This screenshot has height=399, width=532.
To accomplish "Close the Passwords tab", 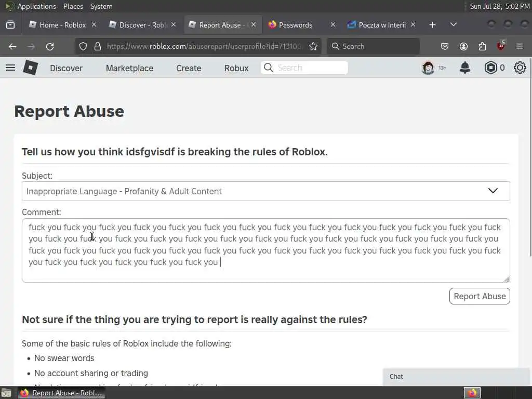I will tap(333, 25).
